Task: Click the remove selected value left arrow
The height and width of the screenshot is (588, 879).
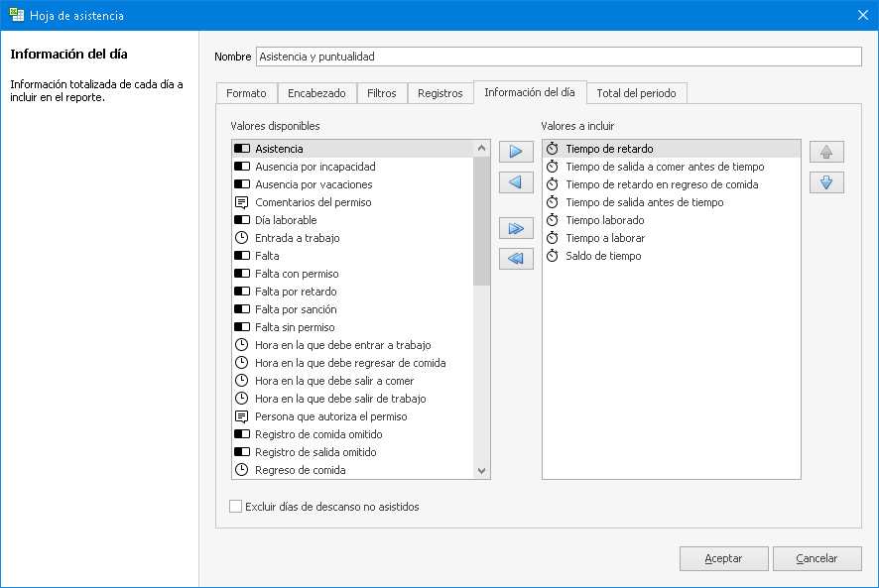Action: point(515,183)
